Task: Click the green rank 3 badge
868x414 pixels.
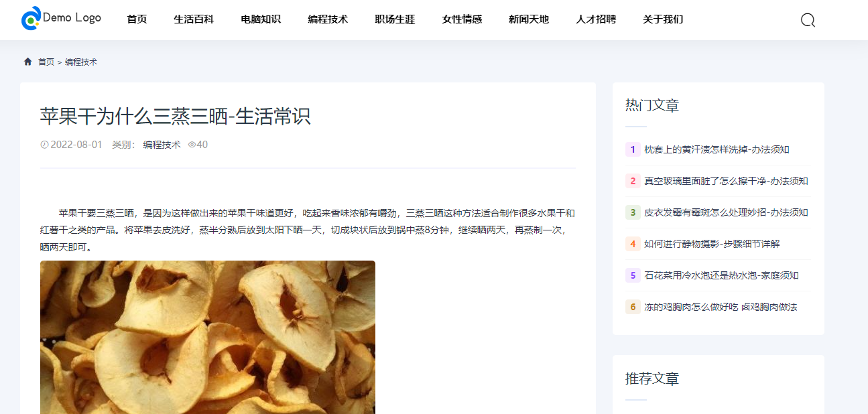Action: point(633,212)
